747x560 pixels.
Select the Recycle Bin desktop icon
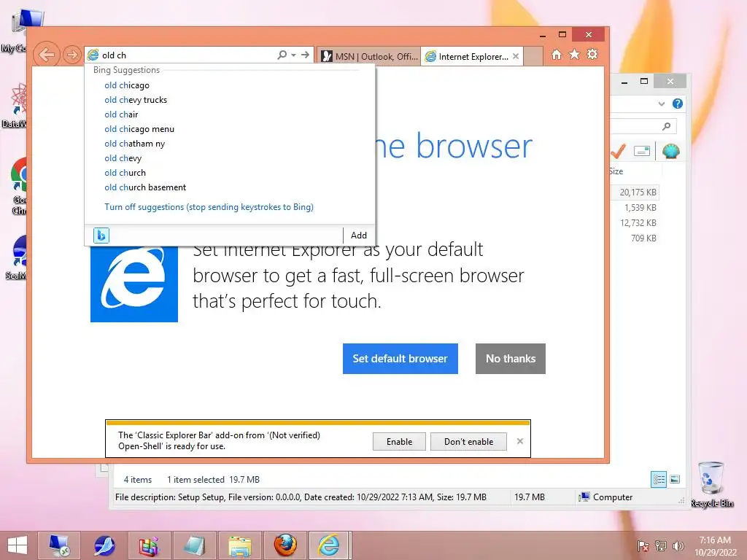pyautogui.click(x=712, y=484)
